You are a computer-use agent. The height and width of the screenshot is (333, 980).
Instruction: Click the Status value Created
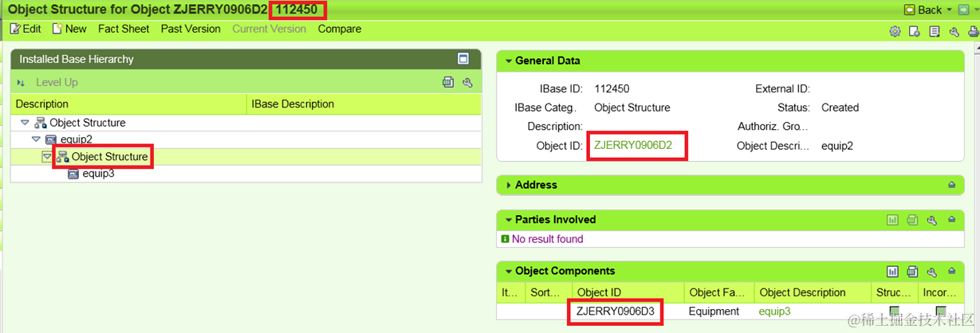[x=840, y=108]
